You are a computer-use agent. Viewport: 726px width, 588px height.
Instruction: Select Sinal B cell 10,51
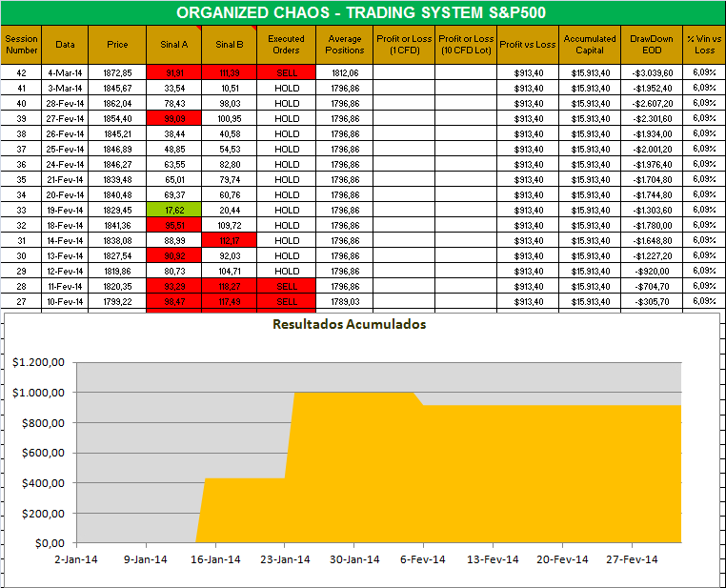pyautogui.click(x=230, y=88)
